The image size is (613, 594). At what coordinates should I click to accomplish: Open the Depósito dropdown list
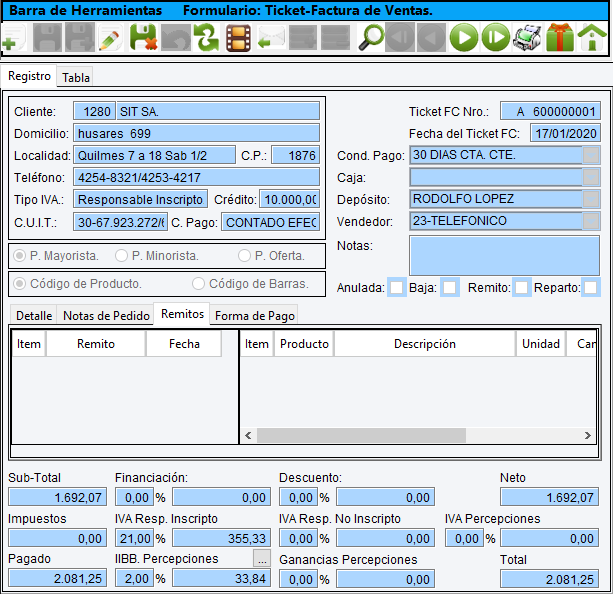pos(591,199)
